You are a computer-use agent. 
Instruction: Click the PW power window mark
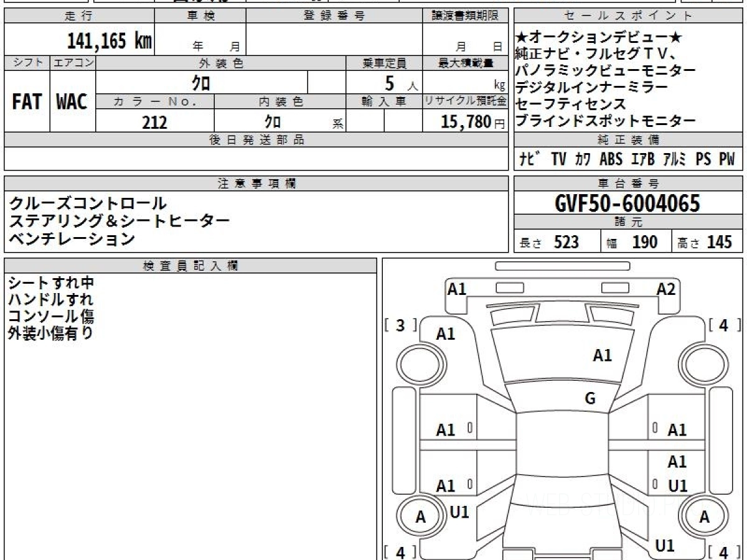point(727,159)
